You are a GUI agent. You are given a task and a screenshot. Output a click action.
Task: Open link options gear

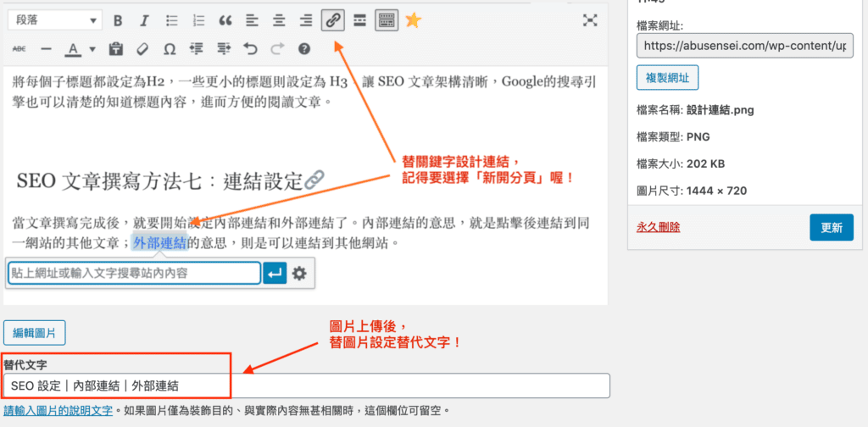click(x=299, y=273)
